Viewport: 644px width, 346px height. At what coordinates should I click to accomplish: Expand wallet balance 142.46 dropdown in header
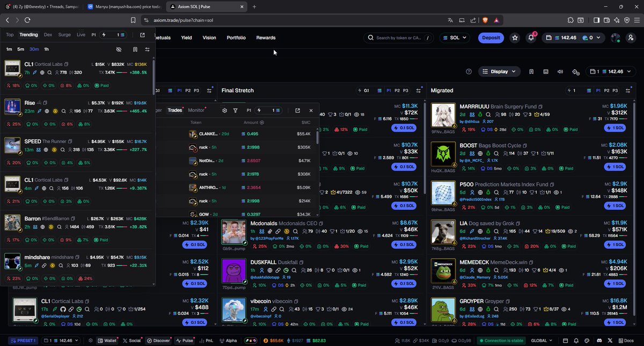click(573, 38)
